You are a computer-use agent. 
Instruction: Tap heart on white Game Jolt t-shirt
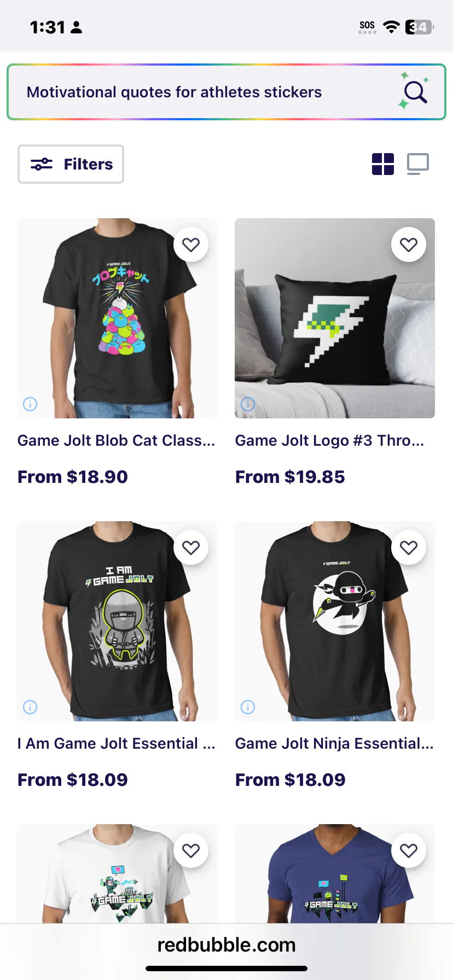pos(191,850)
